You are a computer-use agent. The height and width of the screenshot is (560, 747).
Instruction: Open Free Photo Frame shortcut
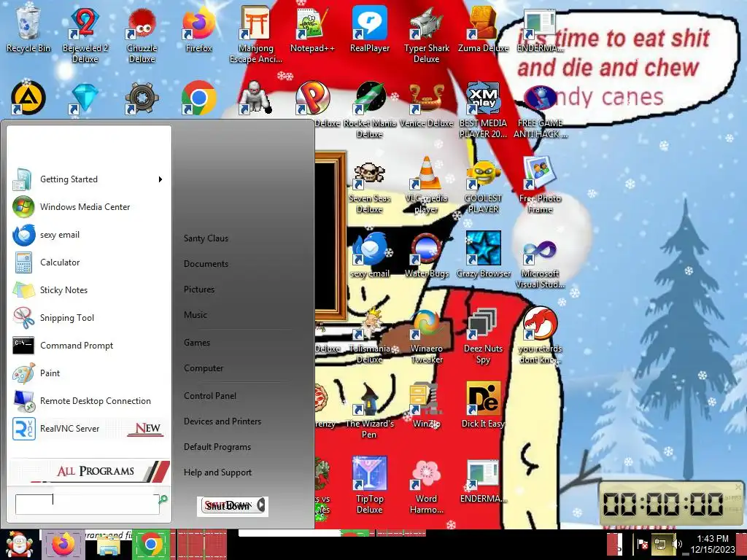pos(540,186)
